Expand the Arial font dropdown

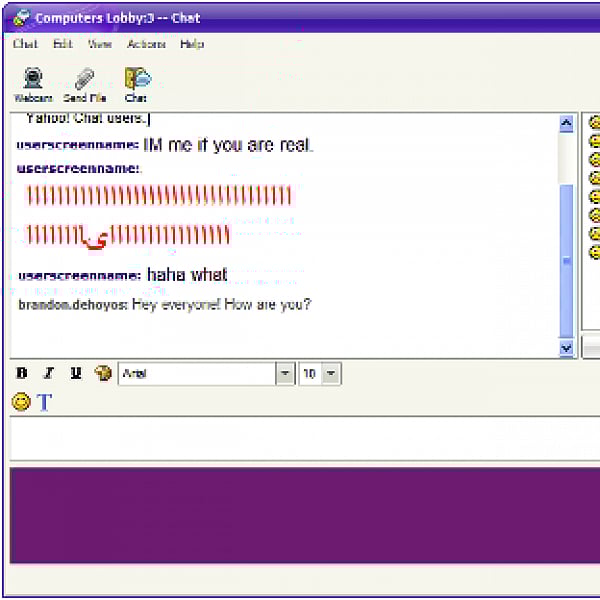point(285,374)
